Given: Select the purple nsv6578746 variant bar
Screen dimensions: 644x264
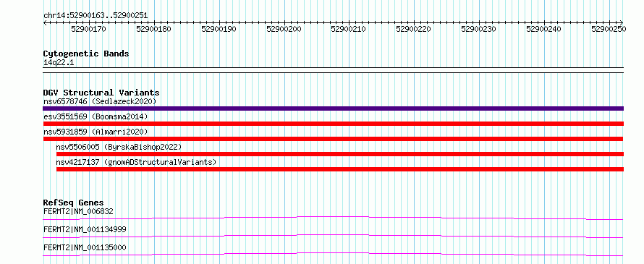Looking at the screenshot, I should 333,108.
